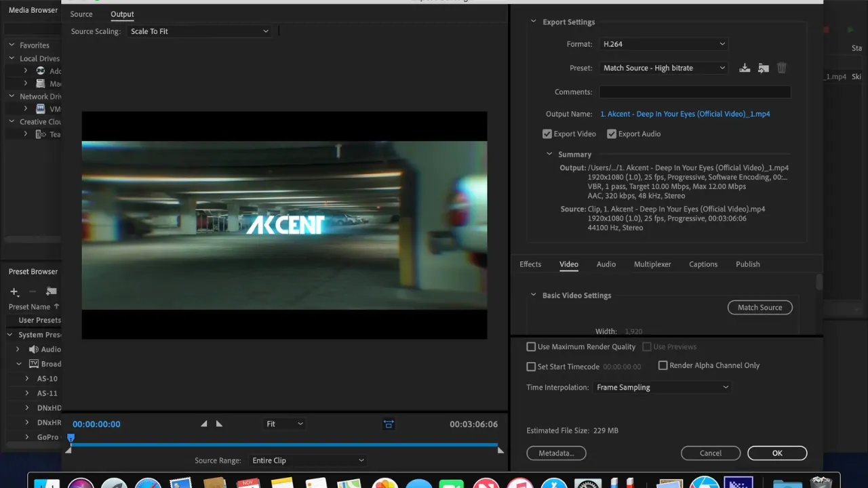Click Create New Preset plus icon
The image size is (868, 488).
14,291
